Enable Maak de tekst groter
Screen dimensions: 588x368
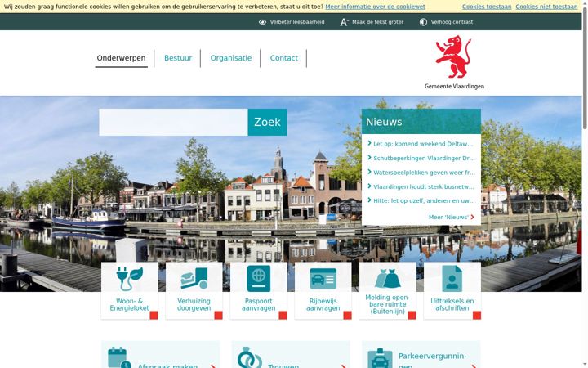[377, 22]
